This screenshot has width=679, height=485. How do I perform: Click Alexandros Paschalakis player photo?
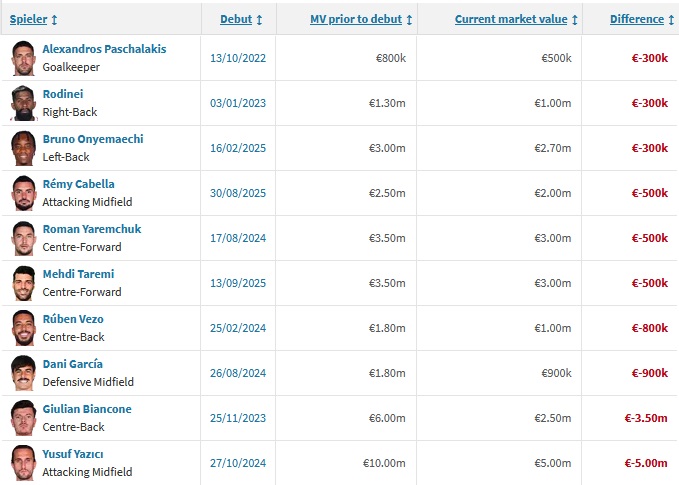coord(23,58)
